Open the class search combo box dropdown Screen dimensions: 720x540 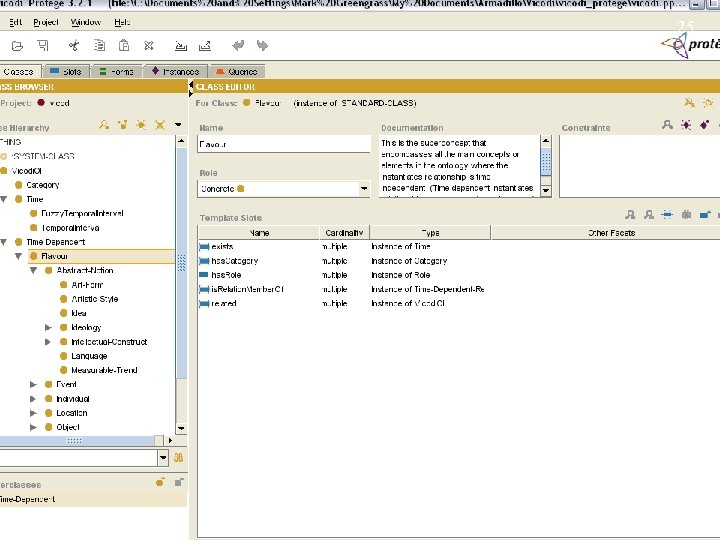pos(163,457)
